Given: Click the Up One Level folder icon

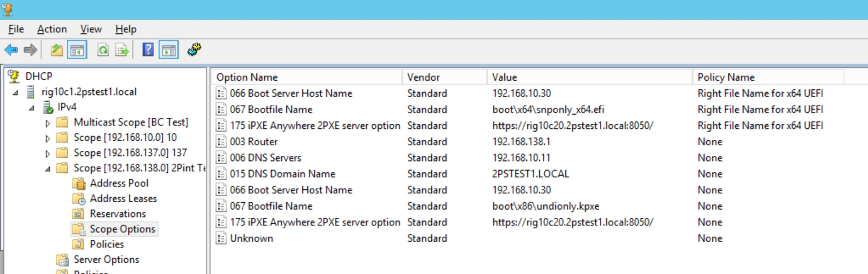Looking at the screenshot, I should click(57, 50).
